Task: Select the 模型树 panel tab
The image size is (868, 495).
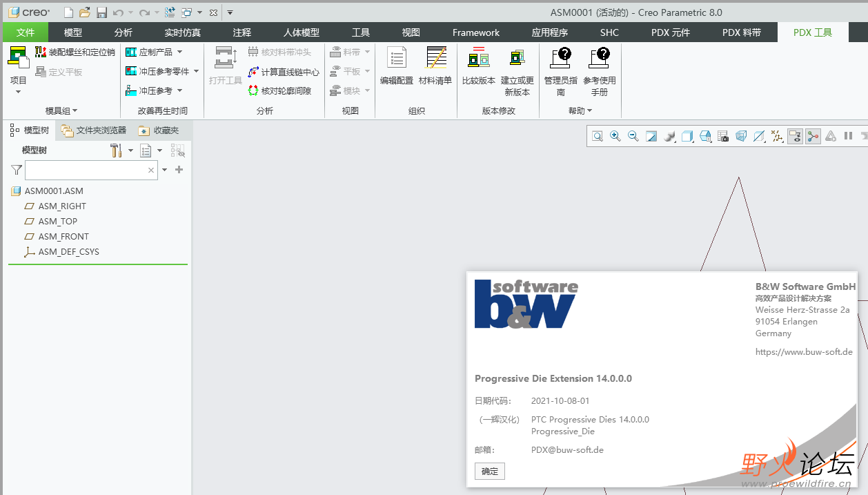Action: (29, 130)
